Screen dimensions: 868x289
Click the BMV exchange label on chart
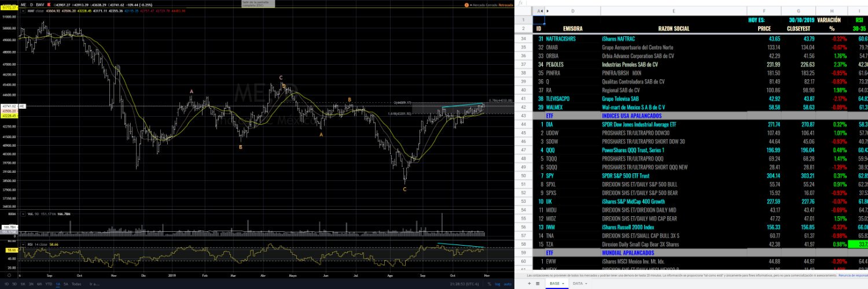click(40, 5)
